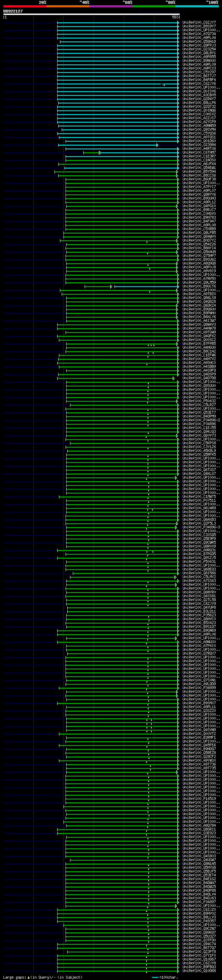Select the =100char. scale legend
222x980 pixels.
click(x=165, y=977)
